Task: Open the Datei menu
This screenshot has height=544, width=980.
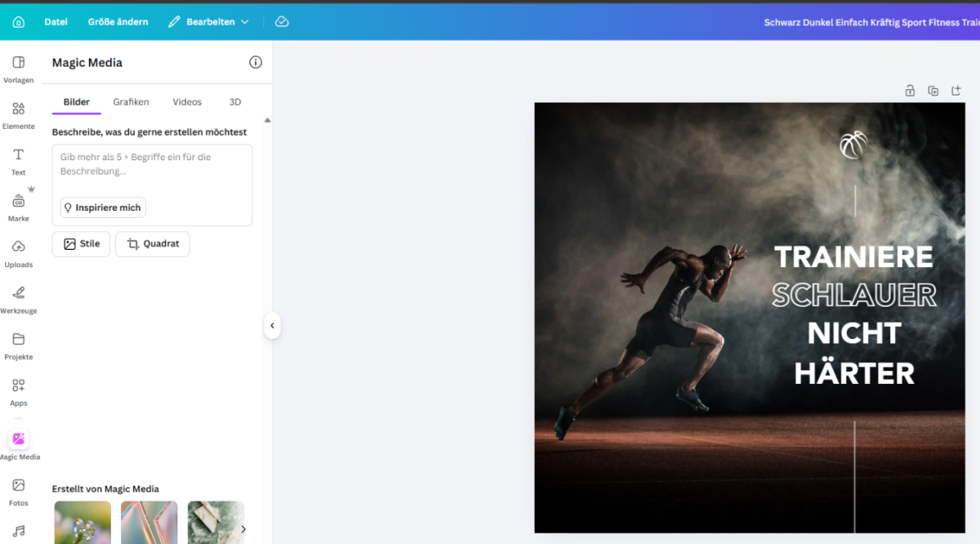Action: point(56,22)
